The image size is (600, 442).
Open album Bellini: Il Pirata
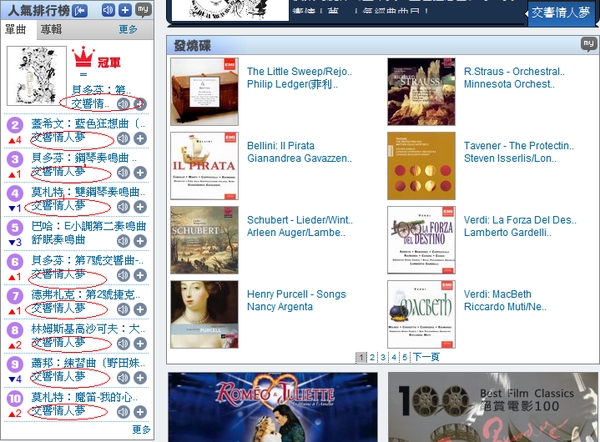(x=281, y=146)
